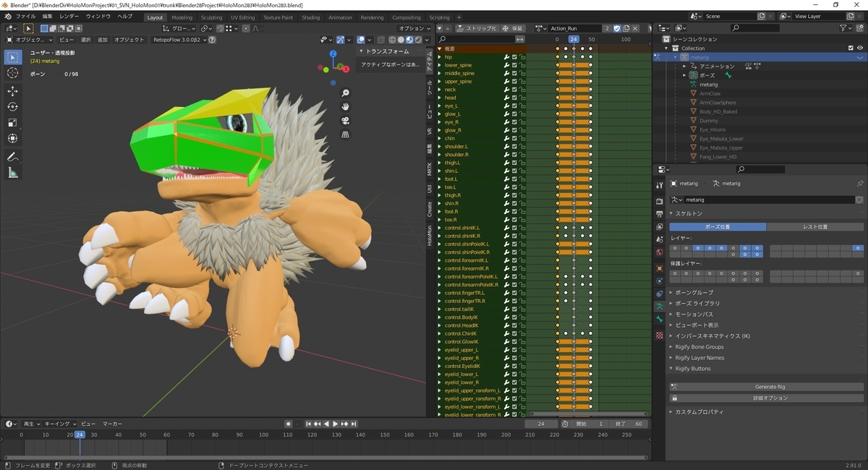Open the Object Data armature properties tab
Image resolution: width=868 pixels, height=470 pixels.
[x=659, y=306]
